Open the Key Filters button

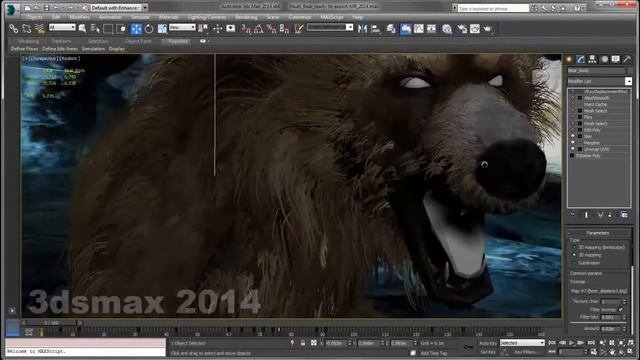pos(525,352)
